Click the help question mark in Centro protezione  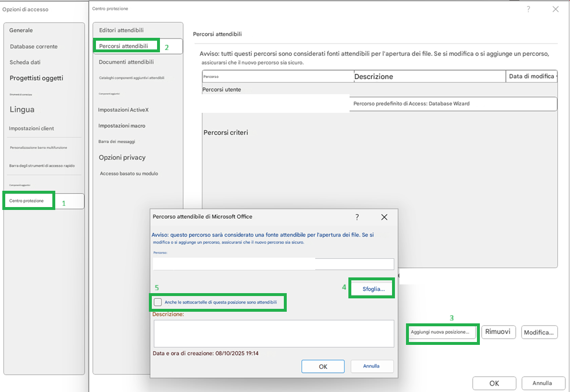[528, 9]
